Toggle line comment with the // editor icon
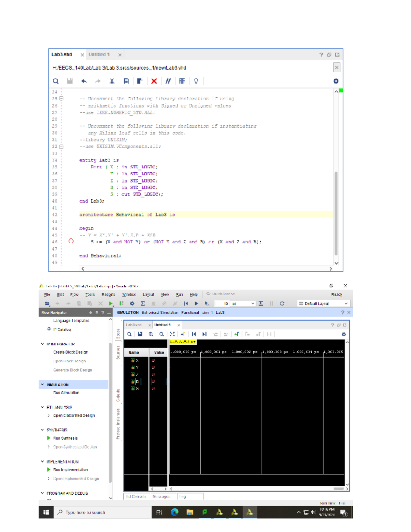The width and height of the screenshot is (411, 532). click(167, 81)
